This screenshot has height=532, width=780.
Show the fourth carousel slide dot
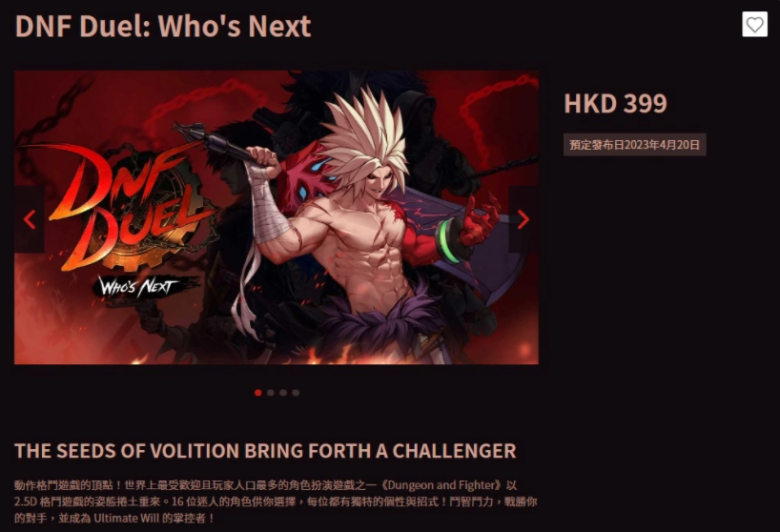click(296, 393)
